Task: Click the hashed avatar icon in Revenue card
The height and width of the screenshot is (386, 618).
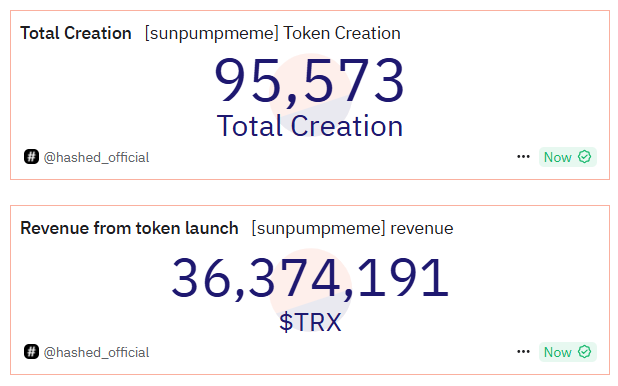Action: 31,351
